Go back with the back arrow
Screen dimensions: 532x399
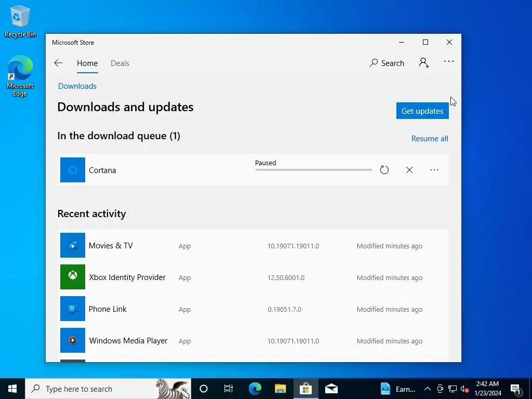point(58,63)
